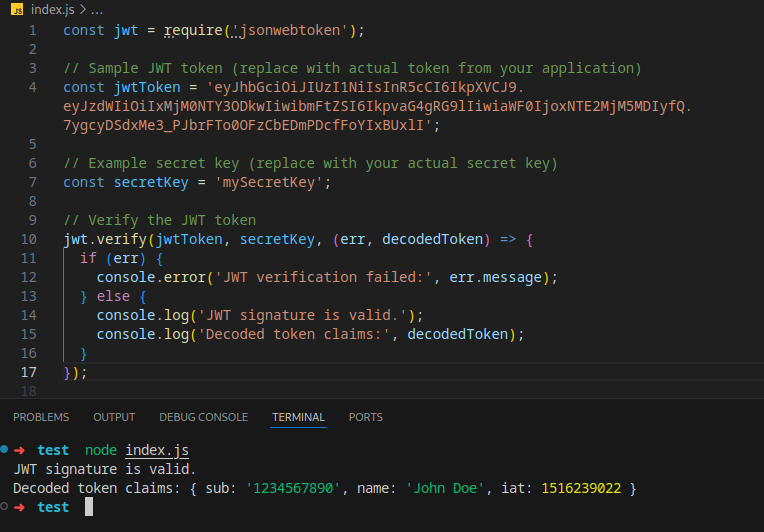Click iat value 1516239022 in terminal
The width and height of the screenshot is (764, 532).
point(581,488)
